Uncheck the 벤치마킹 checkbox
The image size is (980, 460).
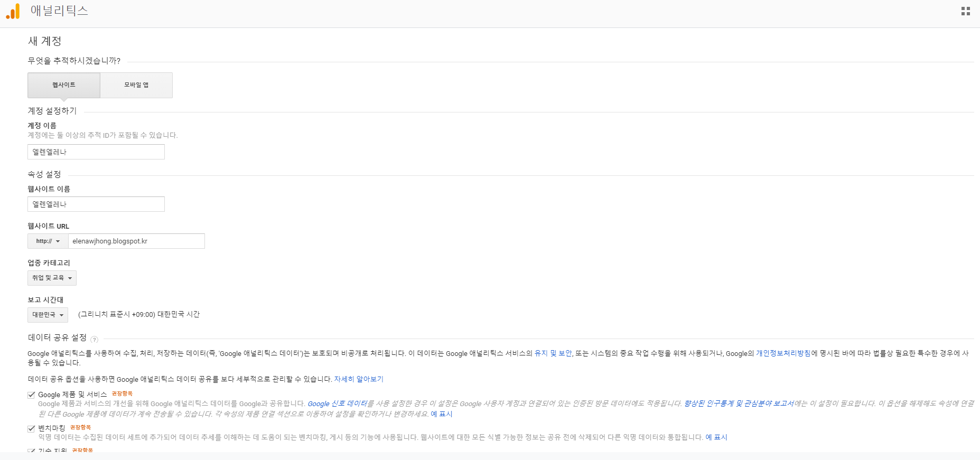point(31,428)
